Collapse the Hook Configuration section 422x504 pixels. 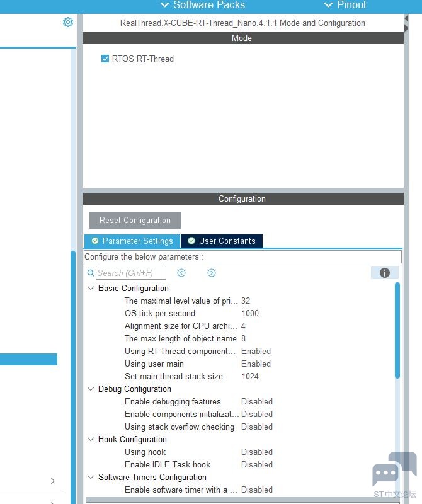[91, 439]
